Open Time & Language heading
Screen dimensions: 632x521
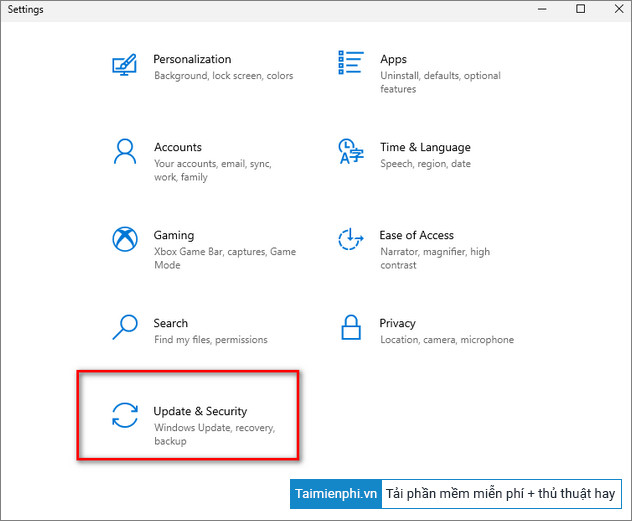[x=425, y=147]
